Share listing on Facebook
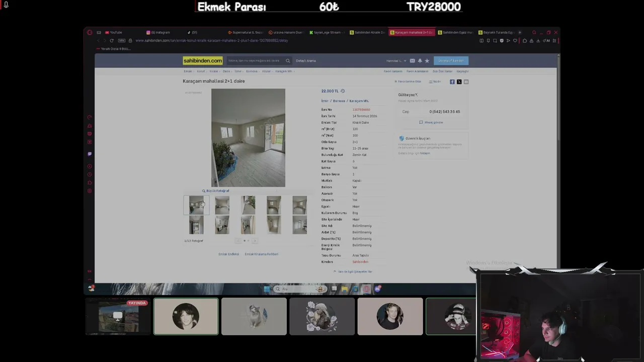Image resolution: width=644 pixels, height=362 pixels. pos(452,81)
